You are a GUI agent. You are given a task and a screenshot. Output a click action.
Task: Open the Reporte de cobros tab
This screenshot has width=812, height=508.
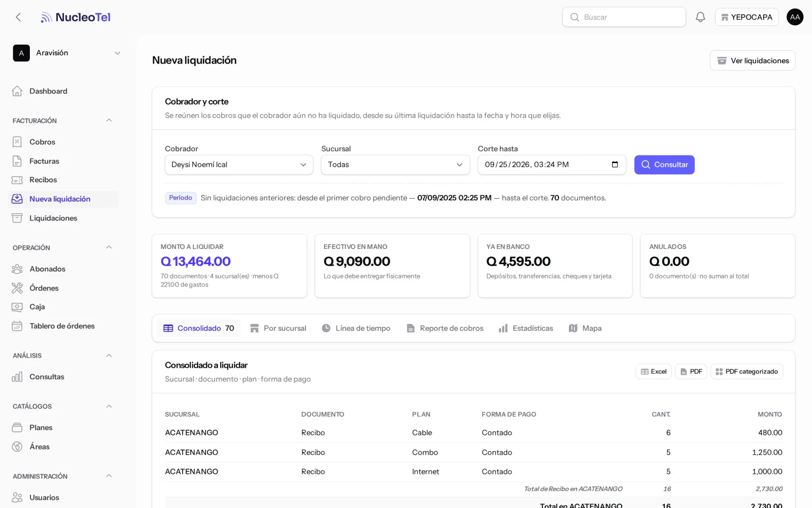click(445, 328)
